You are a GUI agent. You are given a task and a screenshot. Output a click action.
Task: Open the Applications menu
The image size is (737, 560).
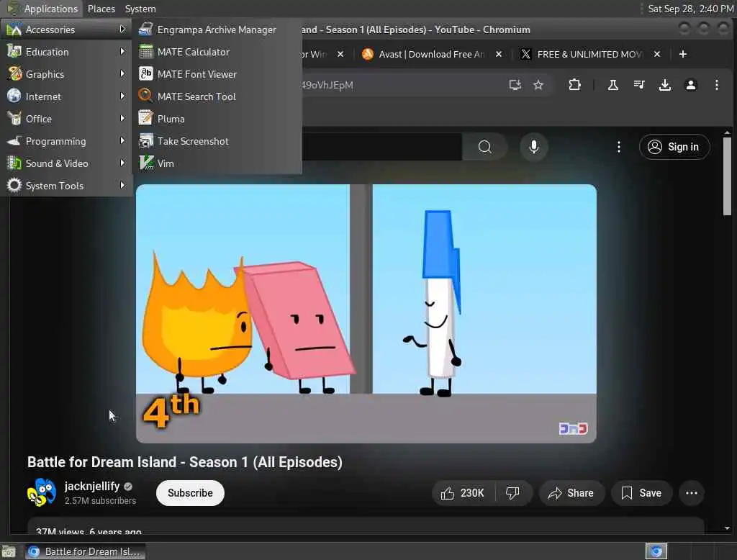click(42, 9)
